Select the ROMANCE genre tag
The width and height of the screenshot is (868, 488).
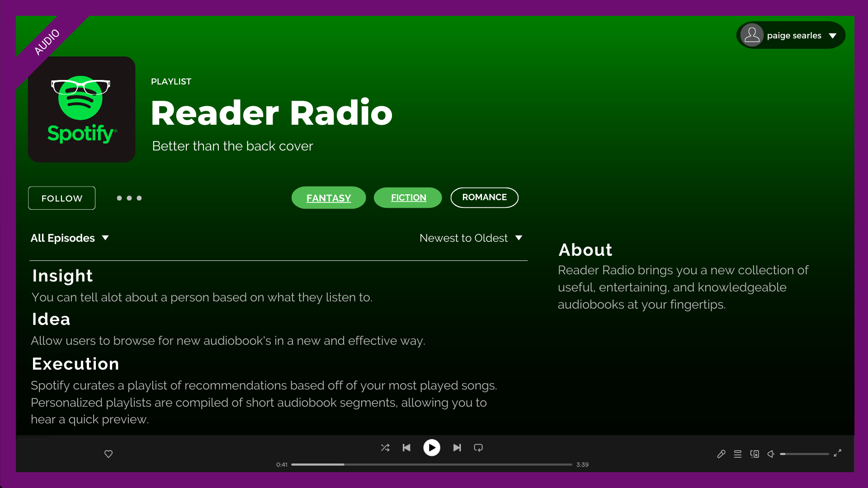[x=485, y=197]
